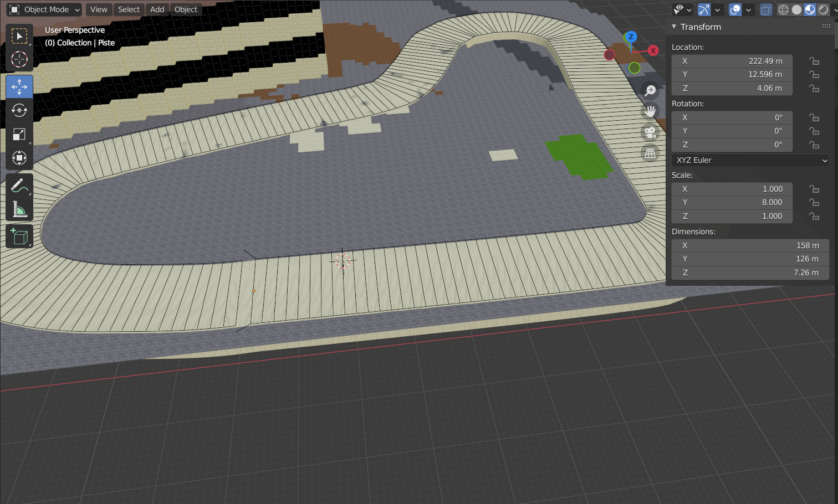
Task: Select the Add Cube tool
Action: (19, 237)
